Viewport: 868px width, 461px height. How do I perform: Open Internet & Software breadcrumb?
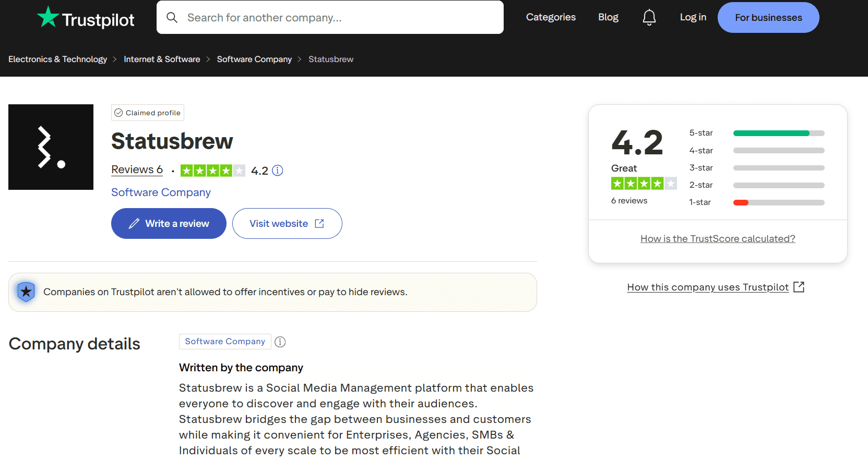[x=162, y=59]
